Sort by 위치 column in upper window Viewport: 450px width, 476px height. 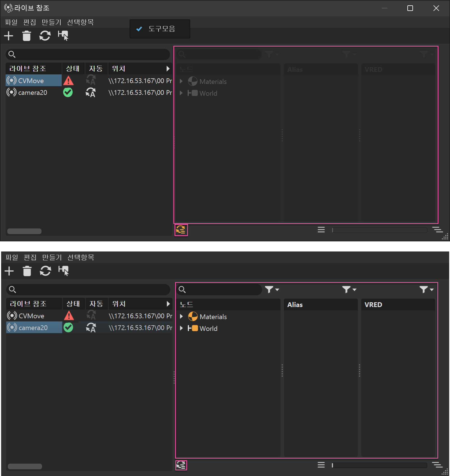tap(136, 69)
